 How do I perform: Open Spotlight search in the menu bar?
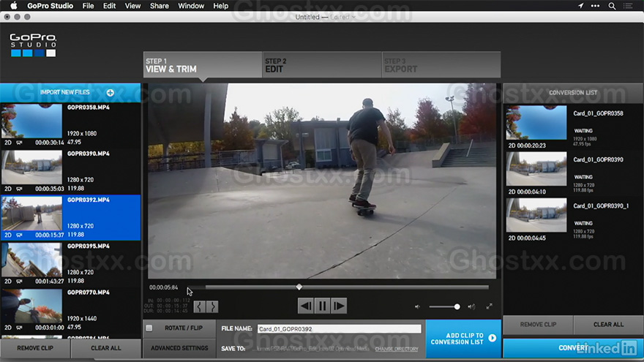coord(612,6)
